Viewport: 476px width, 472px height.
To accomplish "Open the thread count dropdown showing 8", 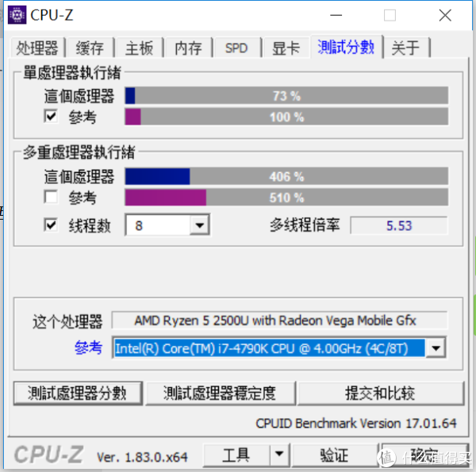I will [199, 225].
